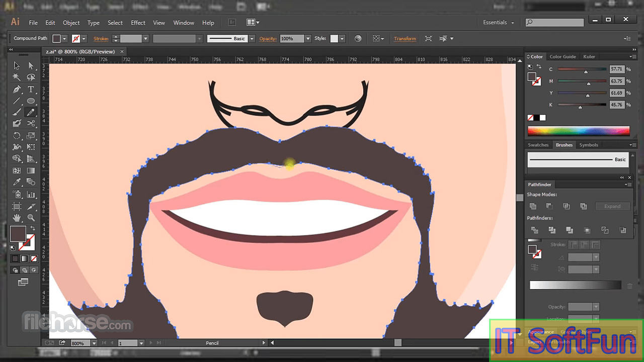This screenshot has height=362, width=644.
Task: Choose the Line Segment tool
Action: (17, 101)
